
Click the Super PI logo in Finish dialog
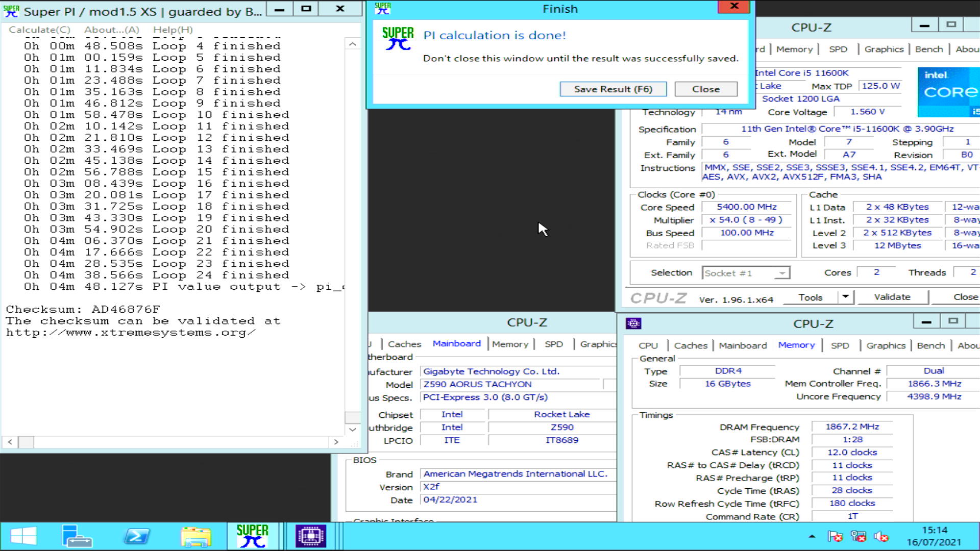click(x=398, y=39)
